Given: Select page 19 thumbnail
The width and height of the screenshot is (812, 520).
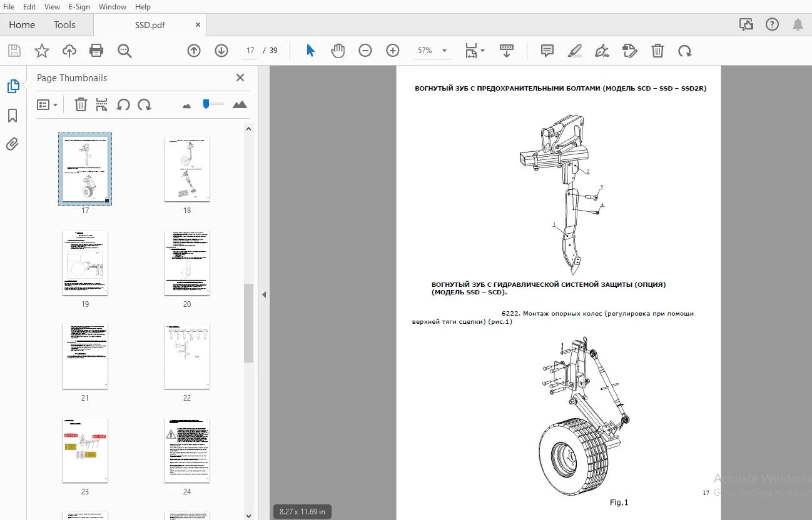Looking at the screenshot, I should [x=85, y=263].
